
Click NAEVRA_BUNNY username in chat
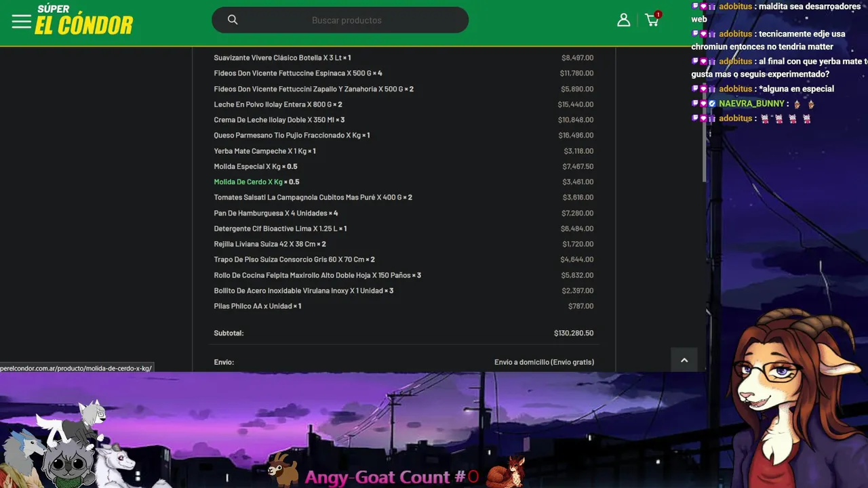[x=751, y=104]
